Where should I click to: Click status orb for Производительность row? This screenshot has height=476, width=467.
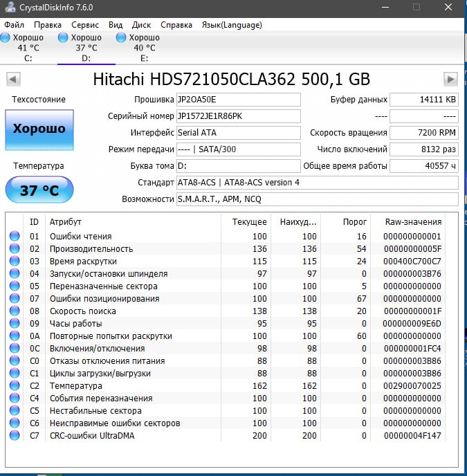point(15,248)
